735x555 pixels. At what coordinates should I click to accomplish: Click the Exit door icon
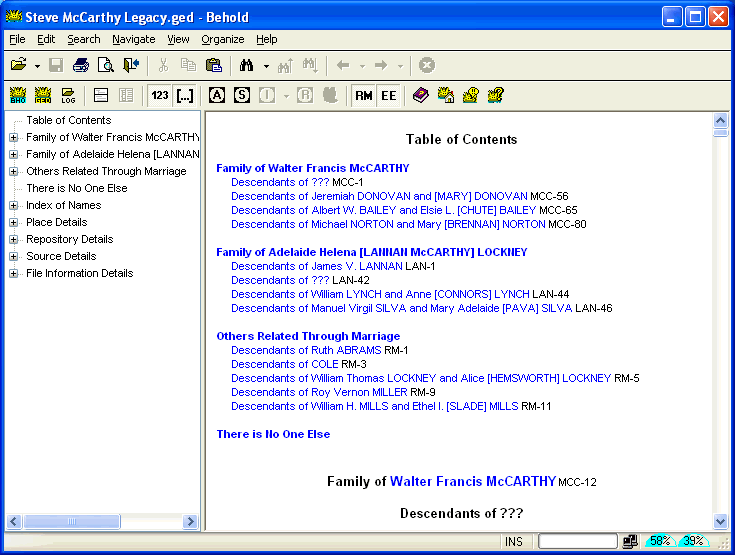pyautogui.click(x=131, y=65)
